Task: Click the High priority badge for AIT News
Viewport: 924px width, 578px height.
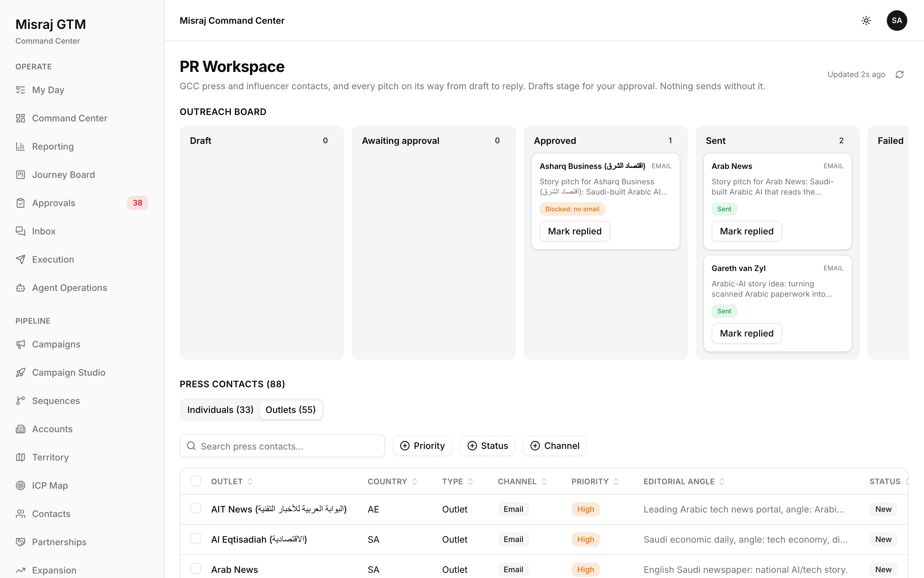Action: pyautogui.click(x=585, y=509)
